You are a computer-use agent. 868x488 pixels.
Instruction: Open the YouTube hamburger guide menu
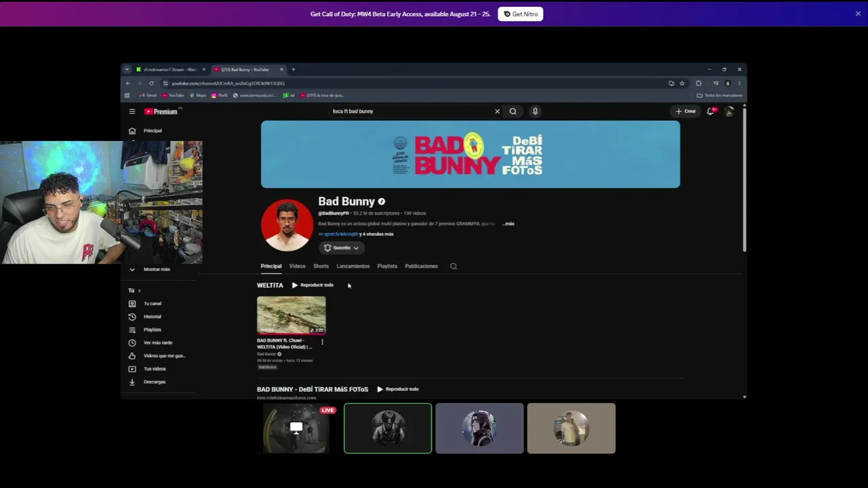point(132,111)
